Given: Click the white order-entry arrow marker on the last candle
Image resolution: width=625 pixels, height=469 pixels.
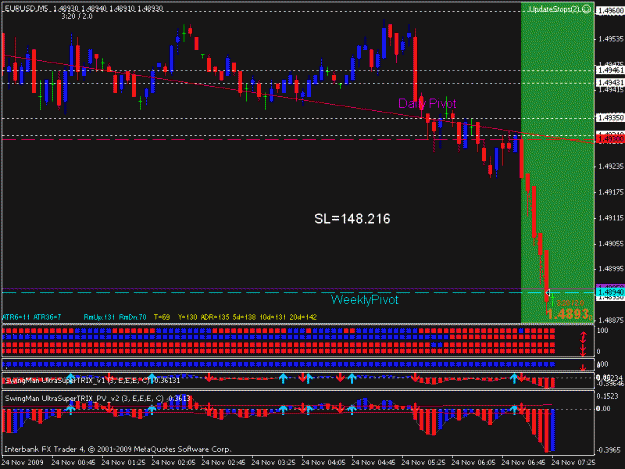Looking at the screenshot, I should pos(548,293).
